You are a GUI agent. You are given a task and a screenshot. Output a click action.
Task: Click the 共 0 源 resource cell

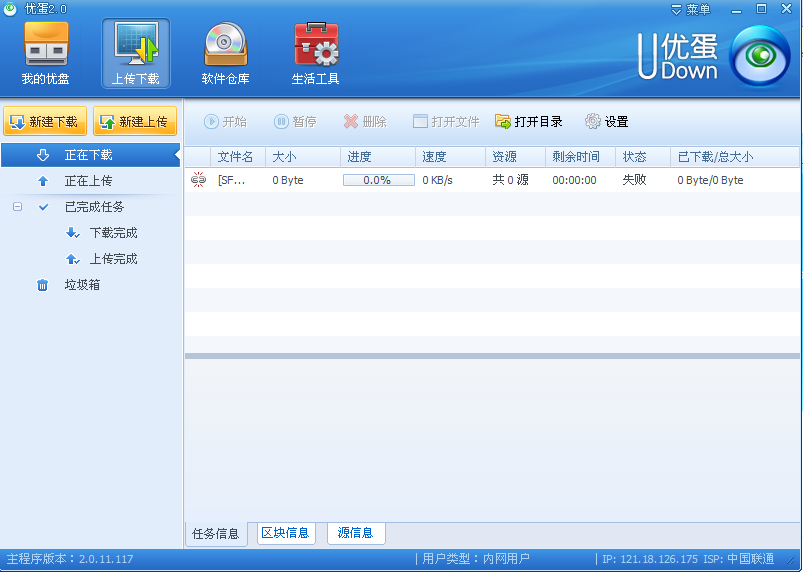510,180
